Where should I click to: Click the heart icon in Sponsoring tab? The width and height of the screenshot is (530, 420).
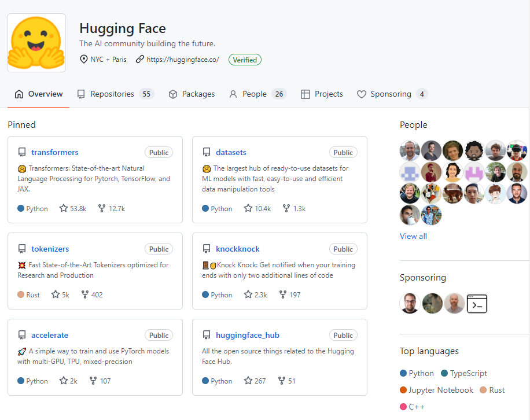tap(361, 94)
